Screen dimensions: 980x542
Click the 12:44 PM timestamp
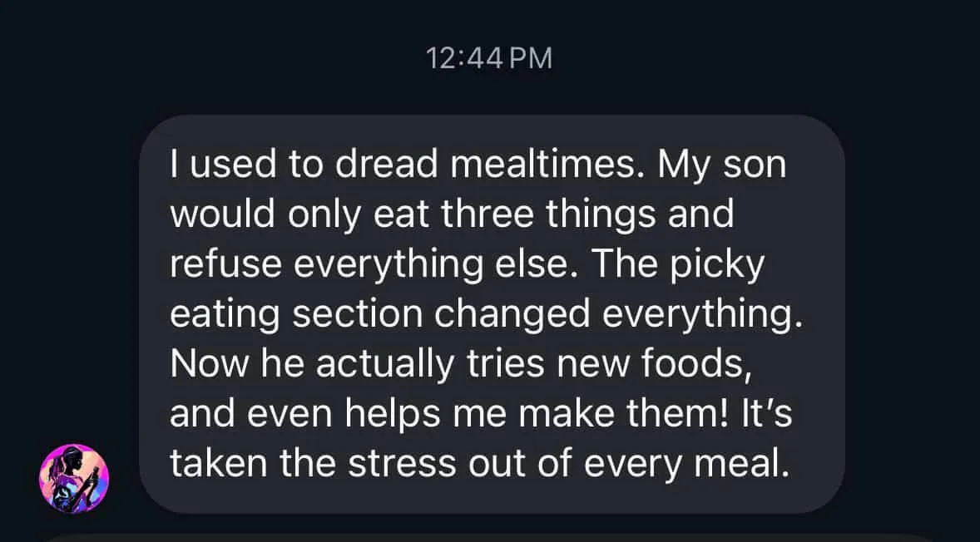[x=489, y=57]
